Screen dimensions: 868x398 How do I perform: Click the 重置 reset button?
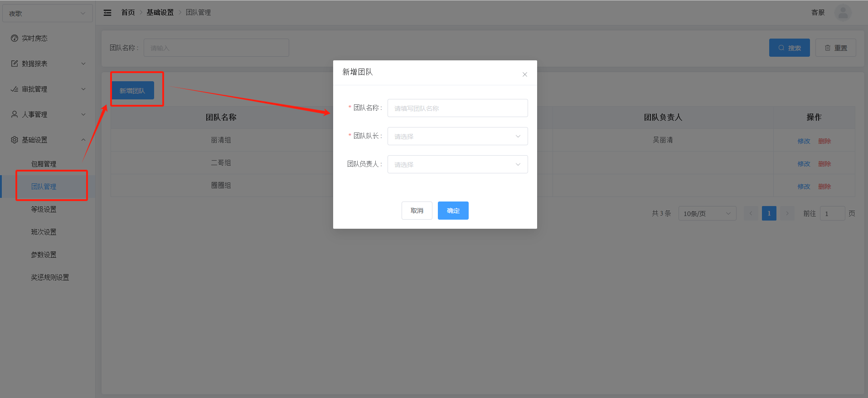[835, 48]
